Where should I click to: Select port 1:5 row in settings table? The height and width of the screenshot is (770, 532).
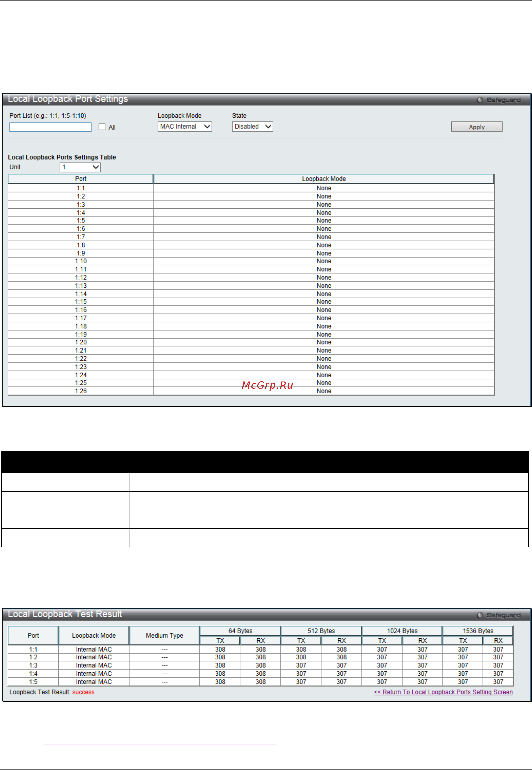pyautogui.click(x=251, y=220)
